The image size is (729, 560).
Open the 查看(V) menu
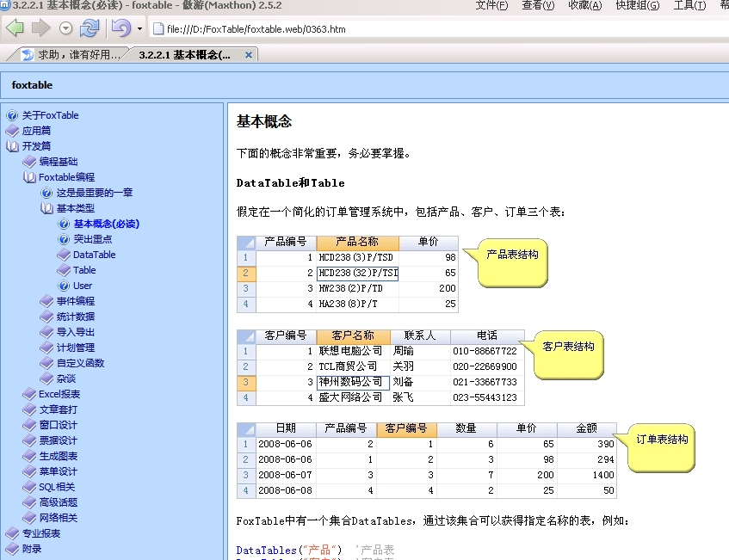pos(539,5)
